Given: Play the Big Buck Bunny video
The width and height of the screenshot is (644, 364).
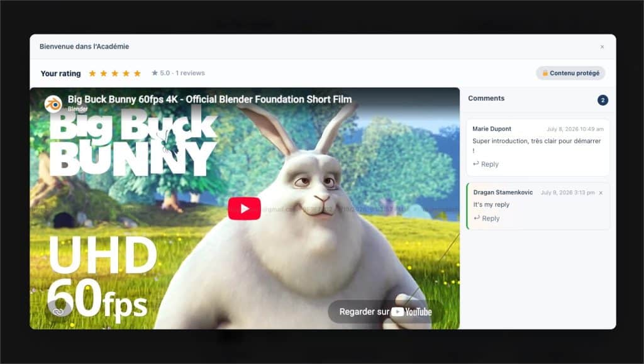Looking at the screenshot, I should click(x=245, y=209).
